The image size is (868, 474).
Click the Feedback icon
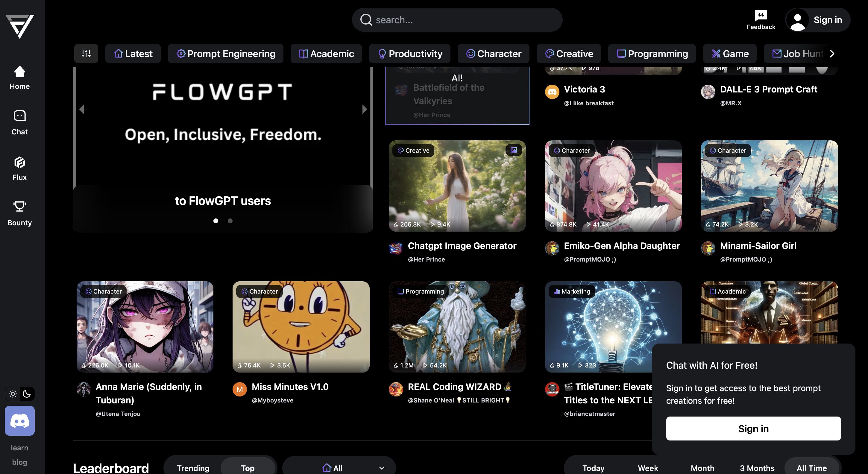(x=761, y=20)
